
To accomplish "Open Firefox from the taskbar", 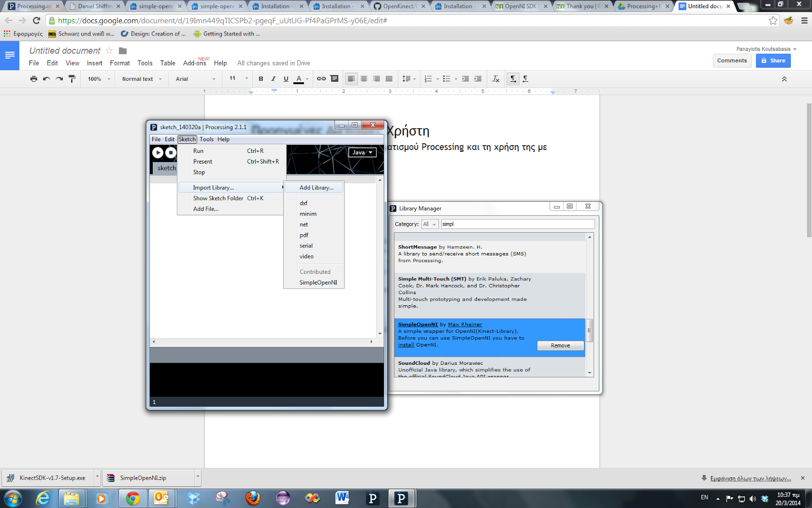I will (x=253, y=498).
